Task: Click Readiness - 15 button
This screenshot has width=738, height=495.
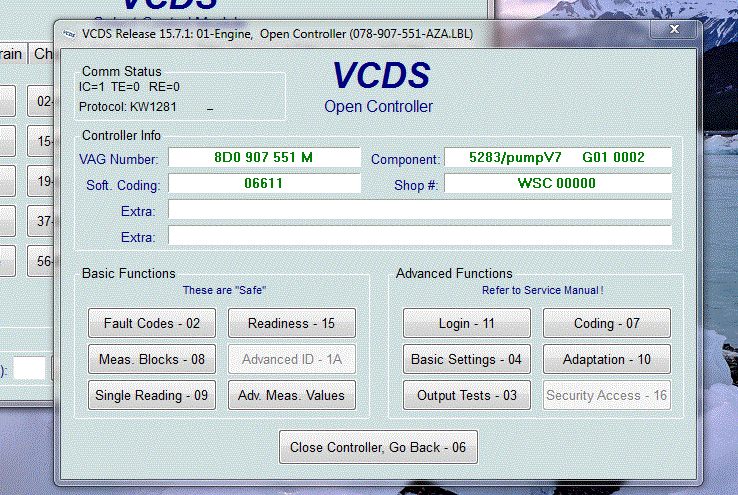Action: pos(291,323)
